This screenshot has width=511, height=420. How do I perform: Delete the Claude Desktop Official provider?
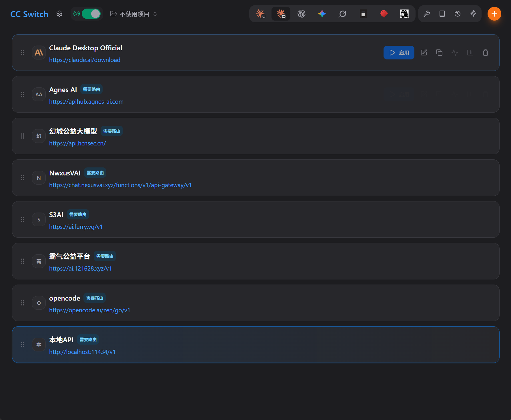486,53
